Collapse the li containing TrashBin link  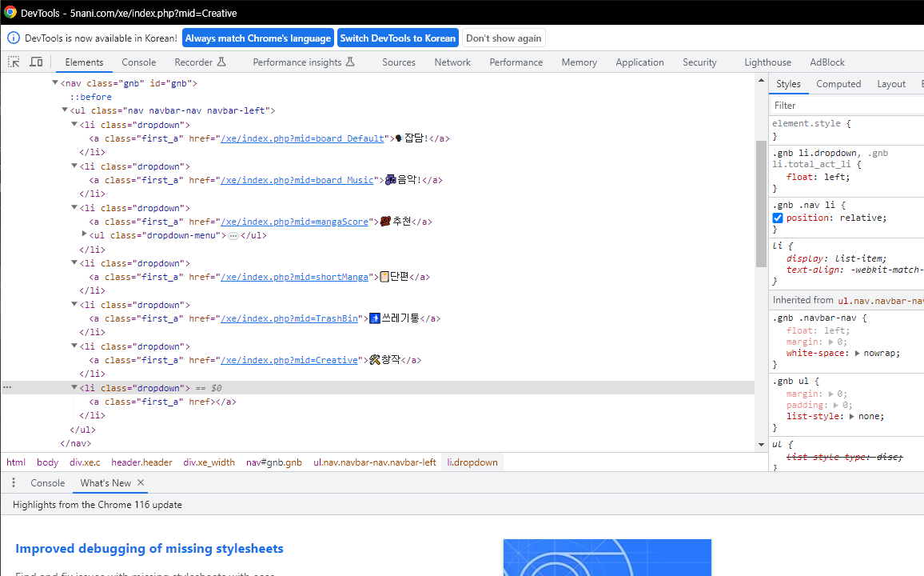(74, 304)
